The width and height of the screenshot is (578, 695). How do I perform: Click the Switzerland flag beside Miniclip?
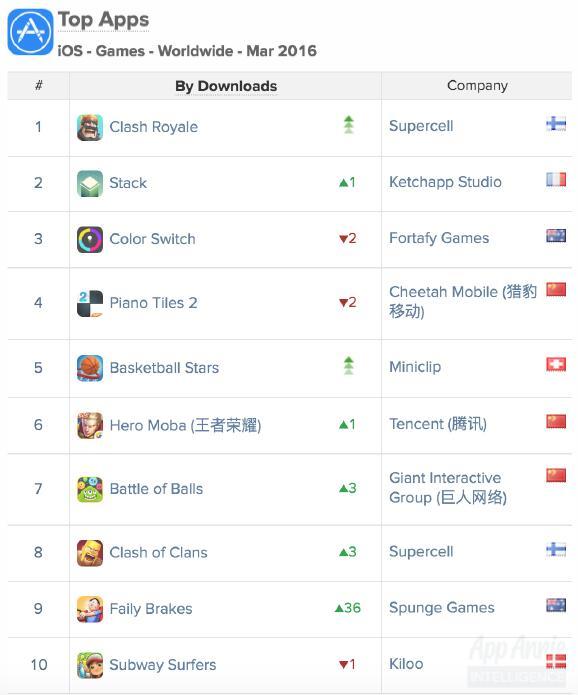coord(556,364)
